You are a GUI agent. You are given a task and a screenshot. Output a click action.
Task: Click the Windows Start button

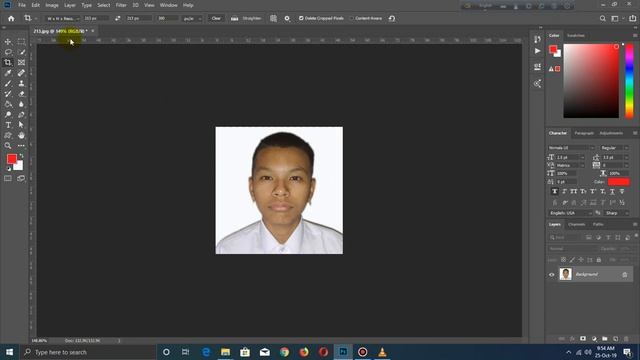pyautogui.click(x=9, y=352)
